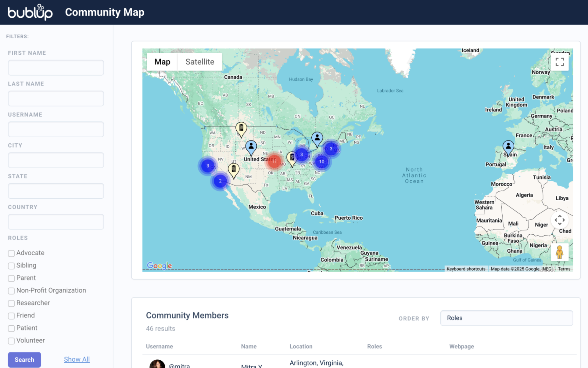Click the Community Map page title
Image resolution: width=588 pixels, height=368 pixels.
pyautogui.click(x=105, y=12)
